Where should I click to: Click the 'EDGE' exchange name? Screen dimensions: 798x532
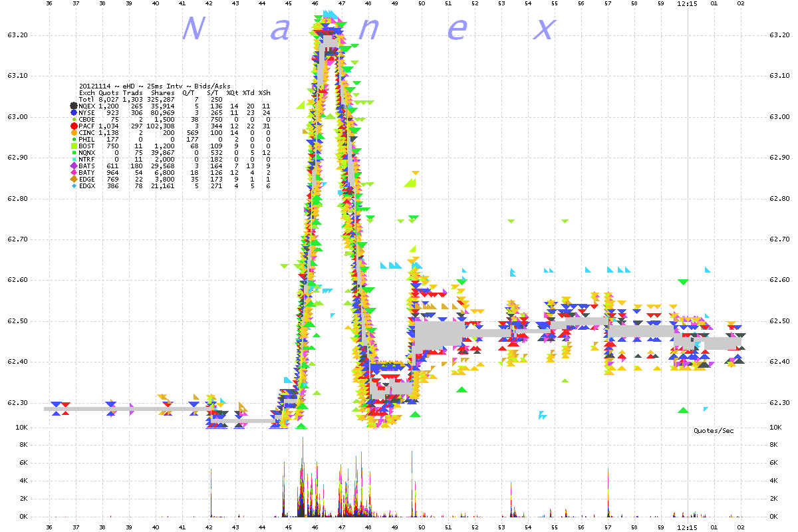coord(87,180)
